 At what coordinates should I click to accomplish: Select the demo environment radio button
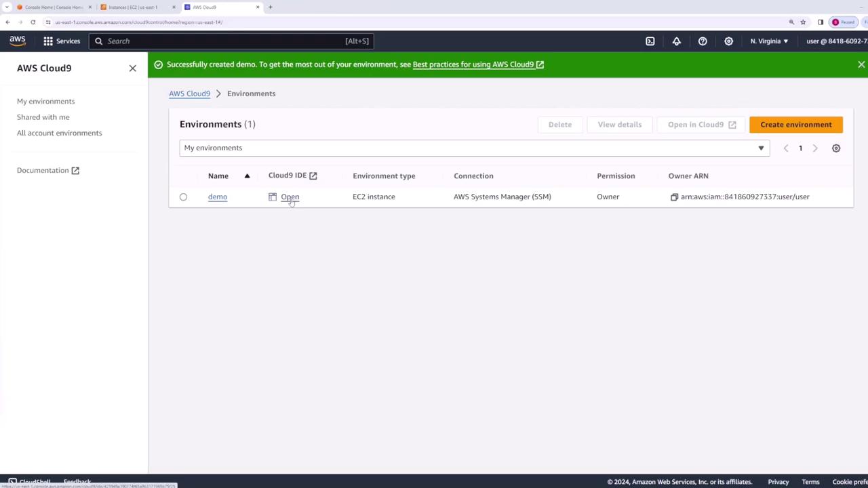(183, 197)
